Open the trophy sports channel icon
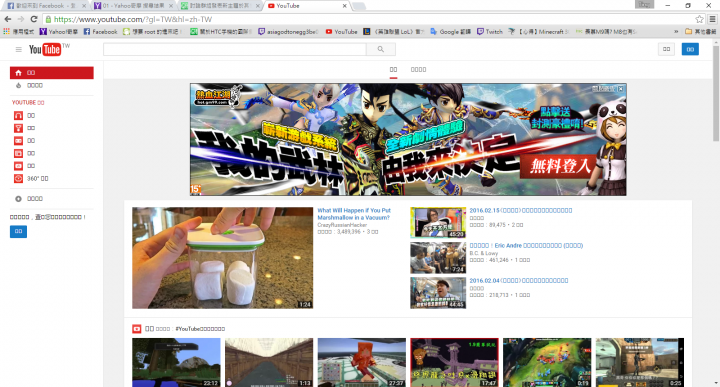Viewport: 720px width, 387px height. tap(18, 128)
